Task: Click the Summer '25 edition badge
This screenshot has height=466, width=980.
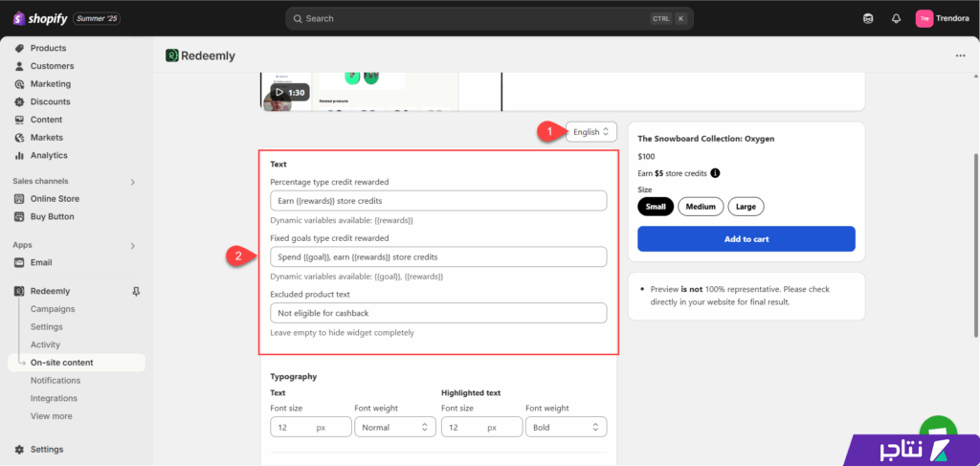Action: click(97, 19)
